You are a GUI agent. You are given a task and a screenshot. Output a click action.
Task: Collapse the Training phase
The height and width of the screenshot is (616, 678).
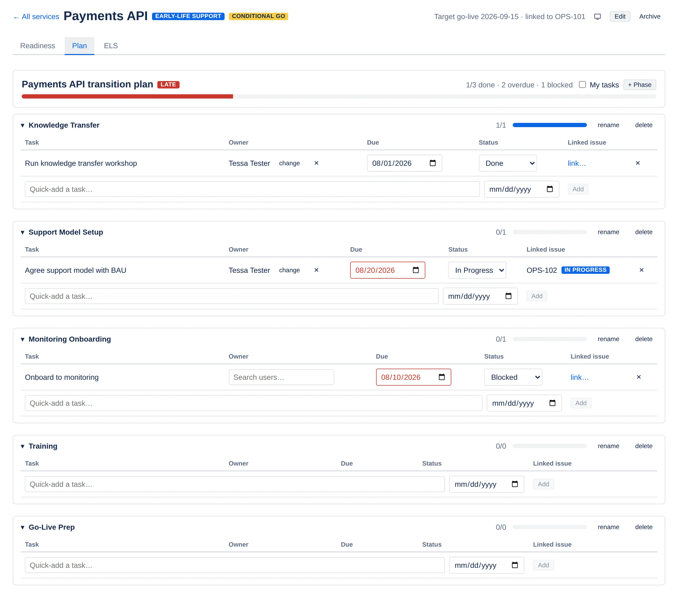23,446
